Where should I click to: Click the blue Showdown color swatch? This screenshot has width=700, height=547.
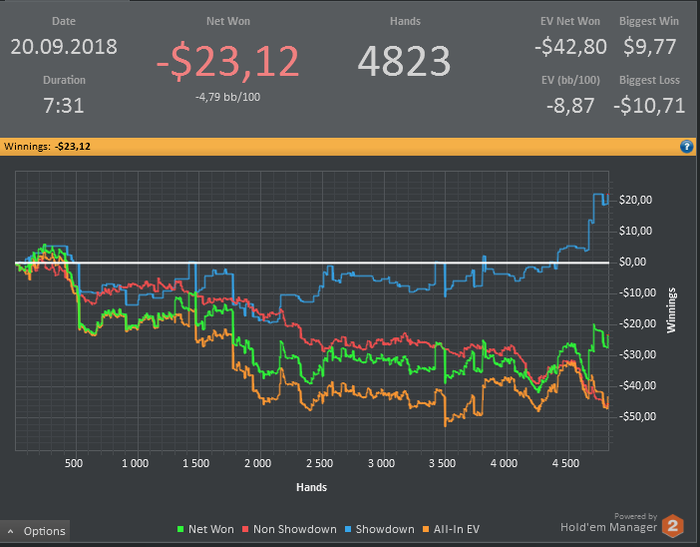pyautogui.click(x=348, y=530)
